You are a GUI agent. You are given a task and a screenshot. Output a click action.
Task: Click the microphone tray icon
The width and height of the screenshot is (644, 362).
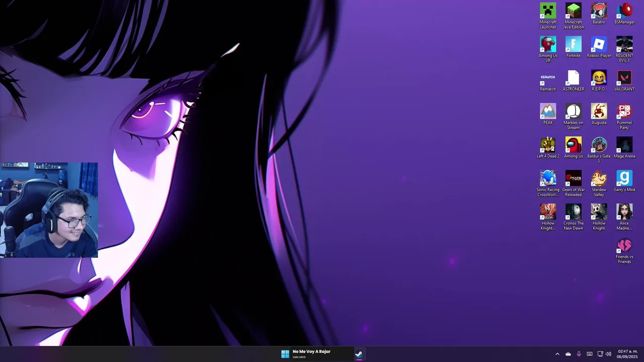(x=579, y=354)
